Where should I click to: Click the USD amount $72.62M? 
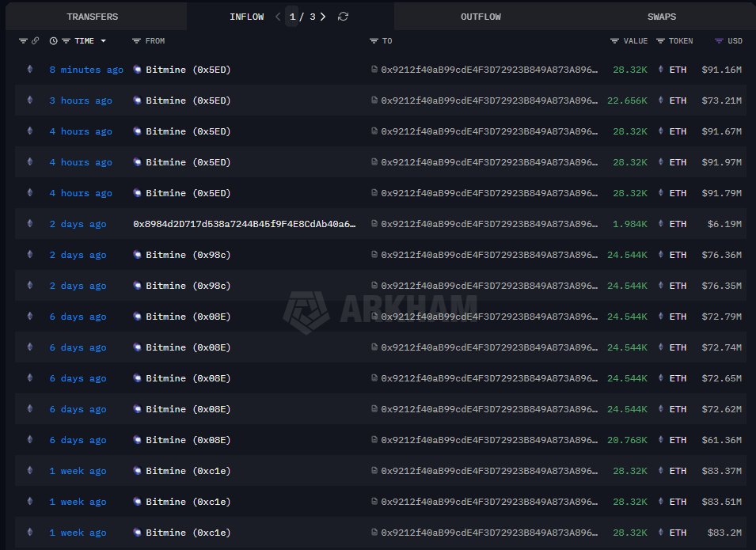722,409
